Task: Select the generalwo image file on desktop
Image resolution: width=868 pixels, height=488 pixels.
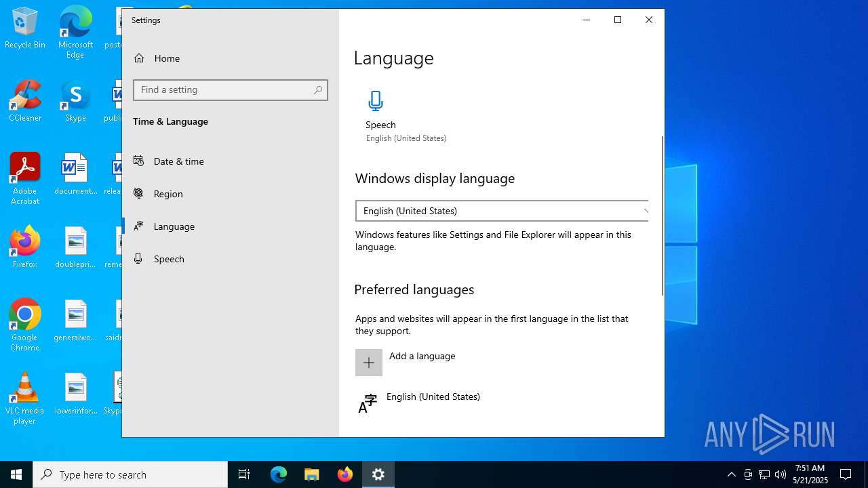Action: coord(75,321)
